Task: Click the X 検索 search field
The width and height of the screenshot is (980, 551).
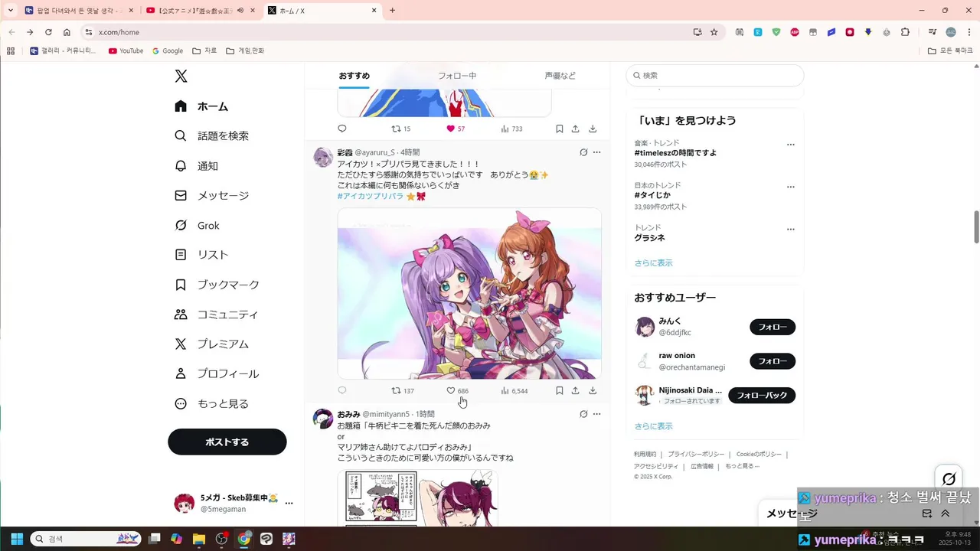Action: [715, 75]
